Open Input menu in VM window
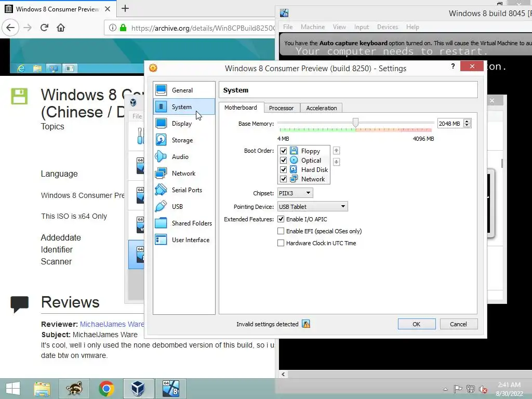The image size is (532, 399). (x=362, y=27)
